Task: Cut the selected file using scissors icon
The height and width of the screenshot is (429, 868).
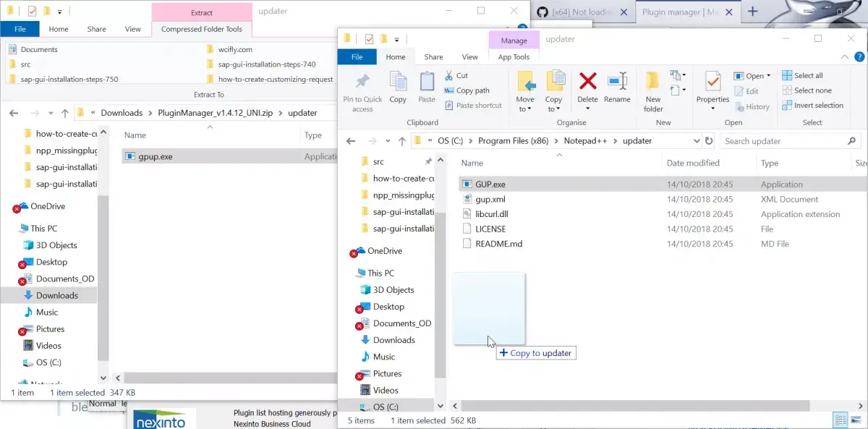Action: coord(456,75)
